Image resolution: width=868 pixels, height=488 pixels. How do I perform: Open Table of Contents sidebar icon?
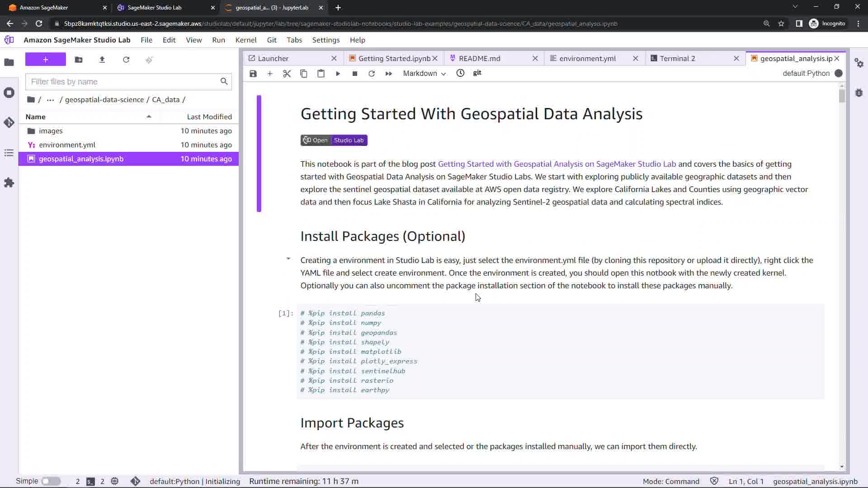point(9,153)
